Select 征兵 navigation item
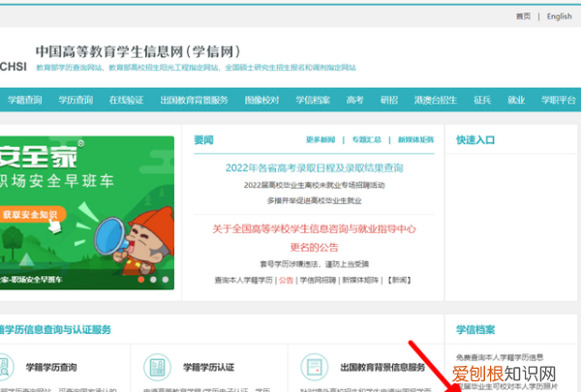Image resolution: width=581 pixels, height=392 pixels. pyautogui.click(x=482, y=100)
